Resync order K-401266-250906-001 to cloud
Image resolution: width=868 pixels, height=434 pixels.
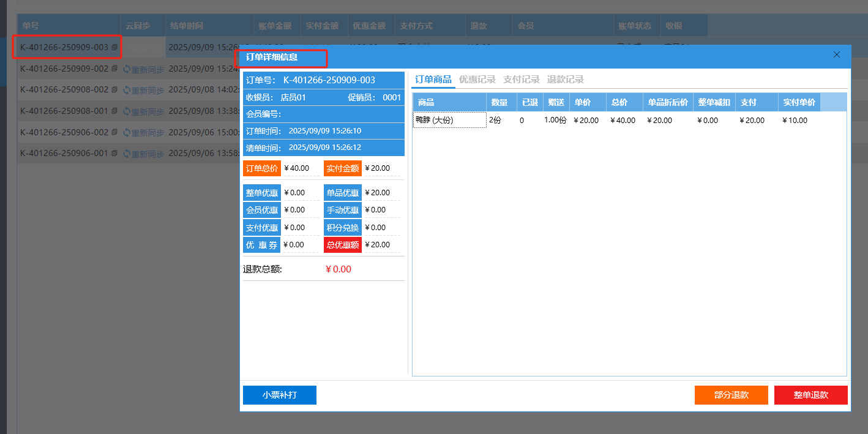[144, 154]
